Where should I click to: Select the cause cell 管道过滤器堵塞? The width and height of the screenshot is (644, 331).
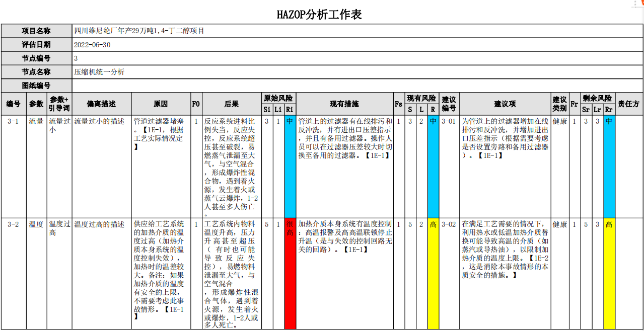click(x=161, y=167)
